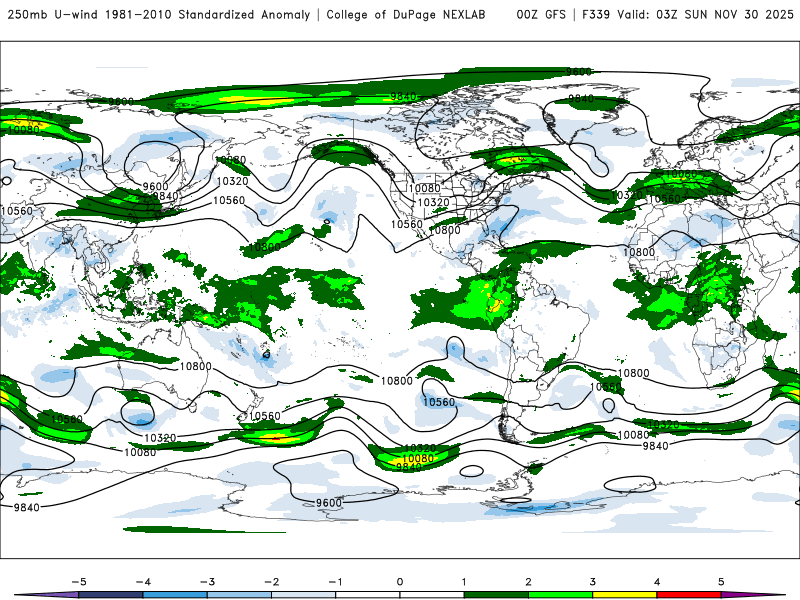Click the dark green 1-to-2 colorbar segment

pyautogui.click(x=496, y=595)
